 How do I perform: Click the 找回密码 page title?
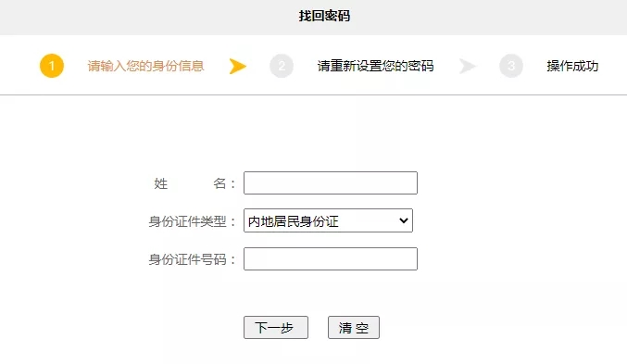pyautogui.click(x=324, y=16)
